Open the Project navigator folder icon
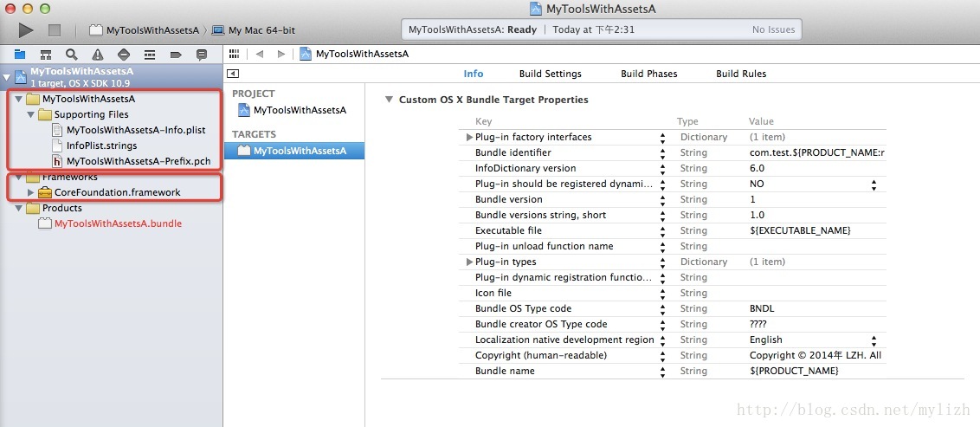 (x=20, y=55)
